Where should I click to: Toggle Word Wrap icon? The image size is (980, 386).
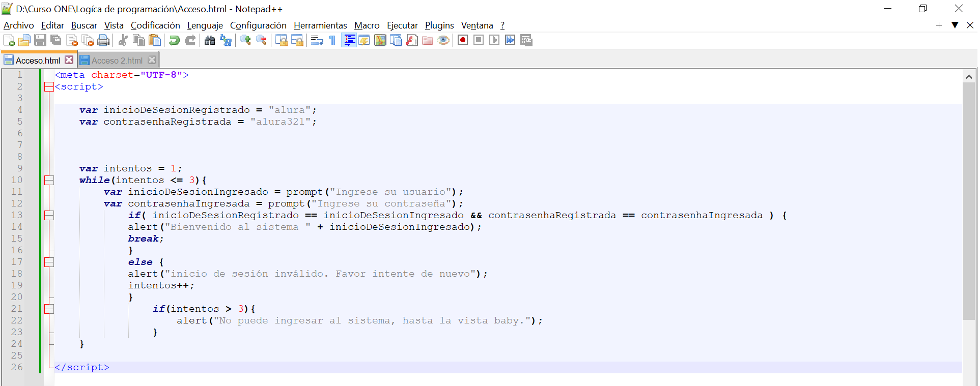pos(317,41)
